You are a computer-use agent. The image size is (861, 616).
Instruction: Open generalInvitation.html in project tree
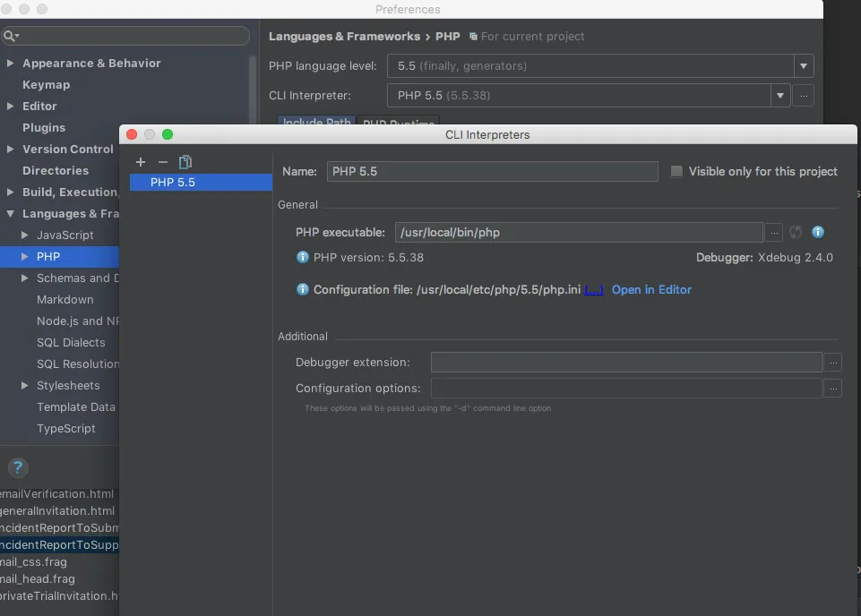pyautogui.click(x=57, y=510)
